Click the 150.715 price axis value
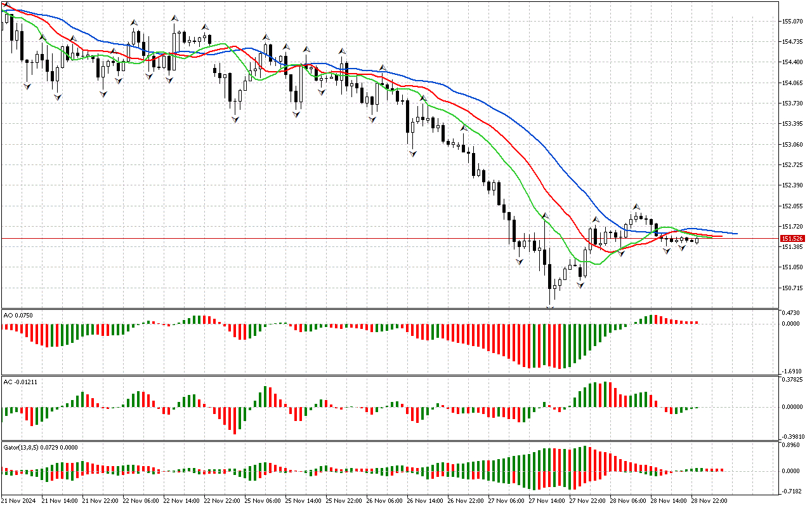Screen dimensions: 812x508 tap(794, 288)
